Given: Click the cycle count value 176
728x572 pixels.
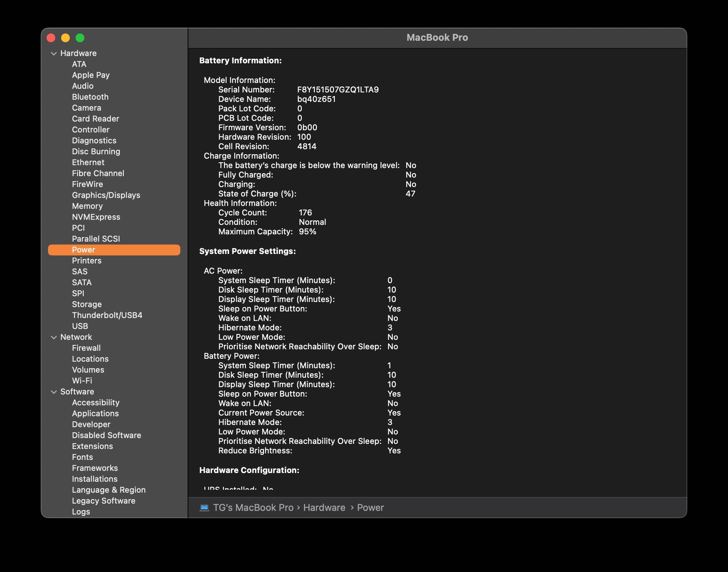Looking at the screenshot, I should 305,212.
